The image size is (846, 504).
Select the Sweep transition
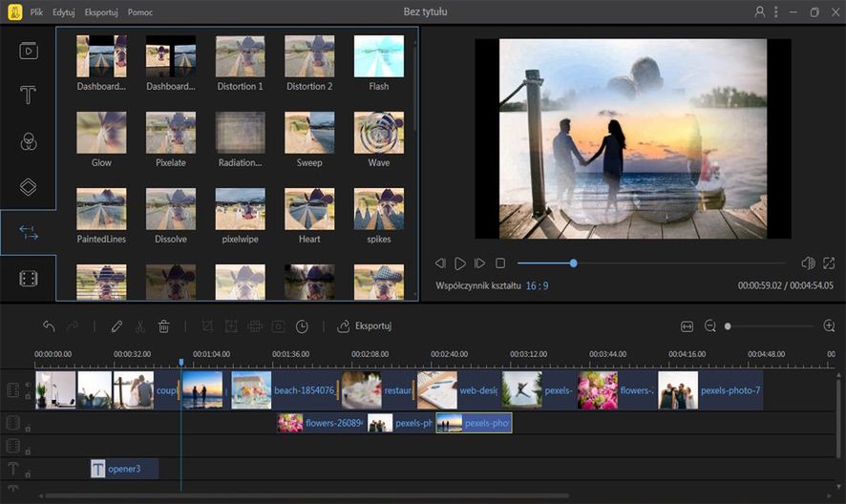(x=309, y=139)
